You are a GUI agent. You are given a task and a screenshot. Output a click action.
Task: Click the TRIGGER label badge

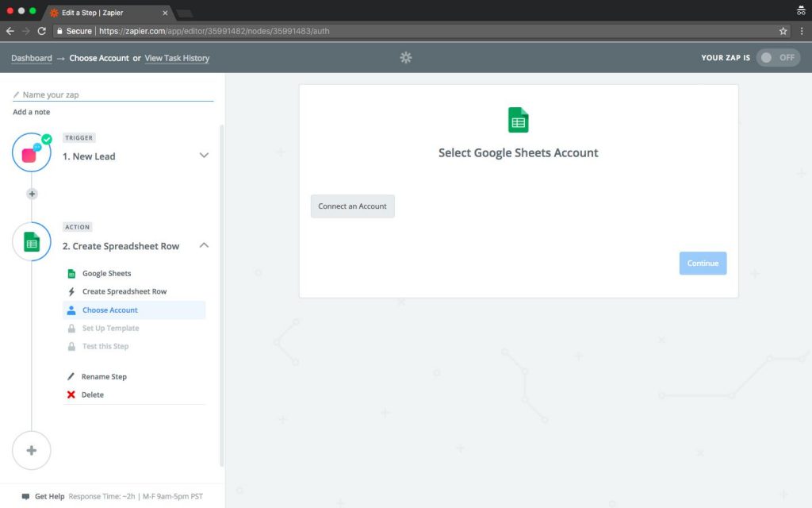[79, 138]
